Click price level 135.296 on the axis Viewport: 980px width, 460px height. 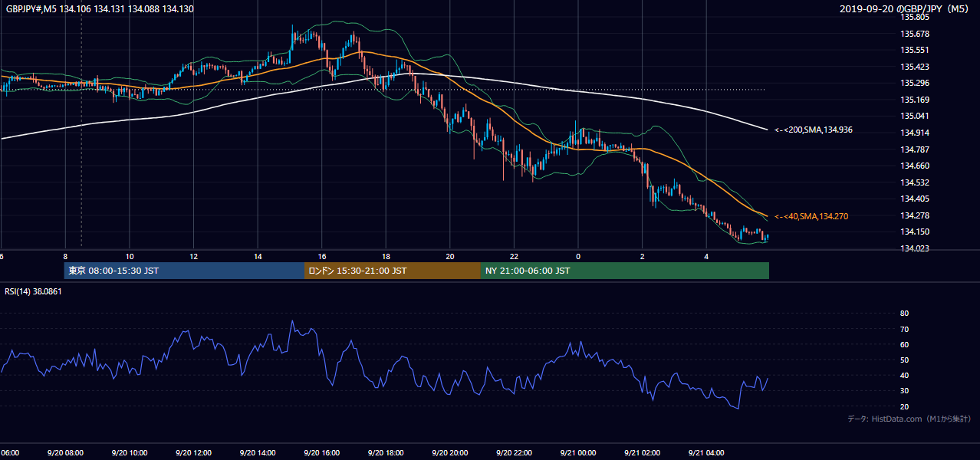point(914,84)
